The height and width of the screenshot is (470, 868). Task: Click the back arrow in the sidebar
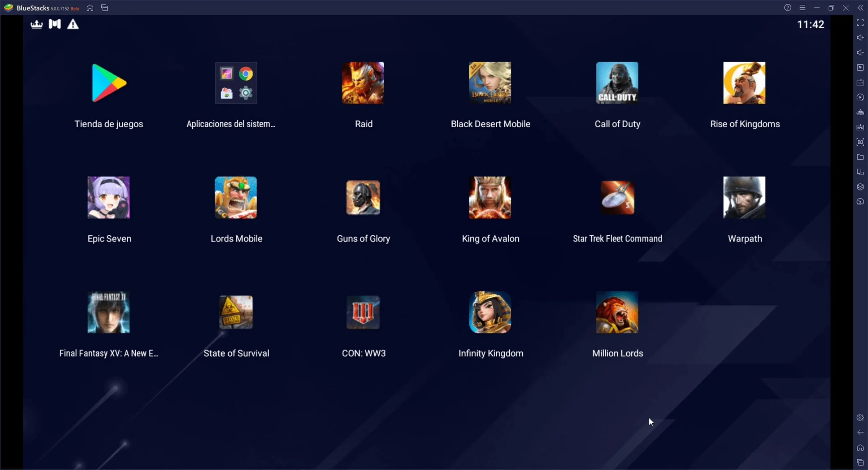click(x=860, y=432)
